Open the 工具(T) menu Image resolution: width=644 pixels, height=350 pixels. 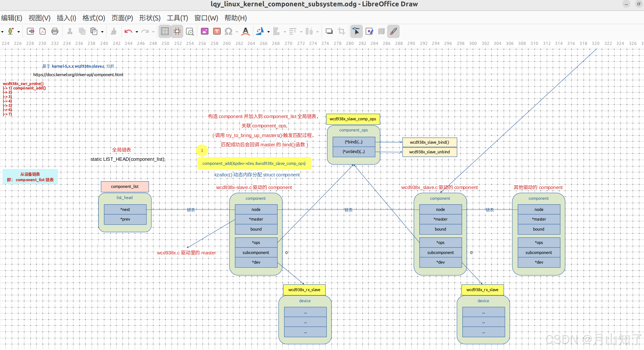pos(177,18)
